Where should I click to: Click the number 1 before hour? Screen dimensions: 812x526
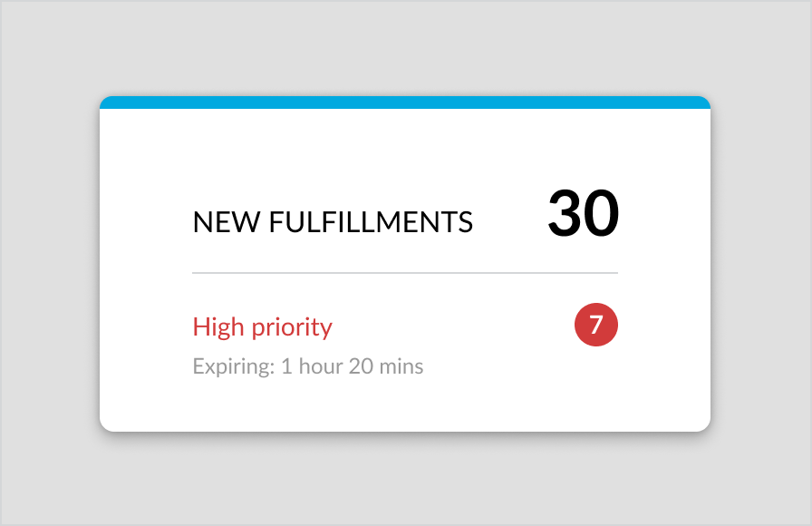pyautogui.click(x=286, y=367)
